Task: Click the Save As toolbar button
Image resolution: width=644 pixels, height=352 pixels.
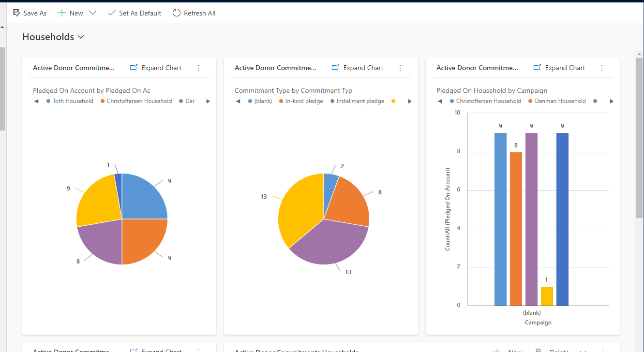Action: [x=30, y=13]
